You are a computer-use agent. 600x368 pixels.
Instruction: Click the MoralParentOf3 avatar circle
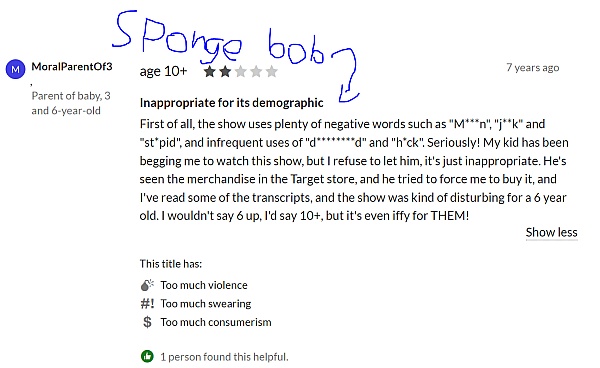pos(15,69)
